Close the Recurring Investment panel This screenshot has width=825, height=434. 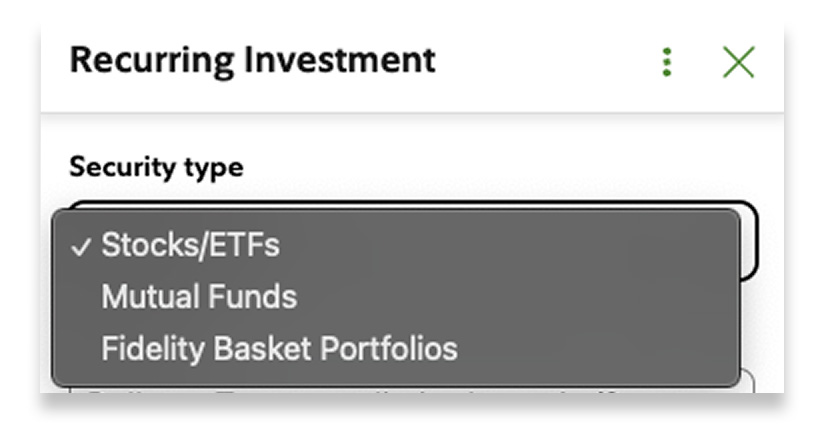tap(738, 62)
